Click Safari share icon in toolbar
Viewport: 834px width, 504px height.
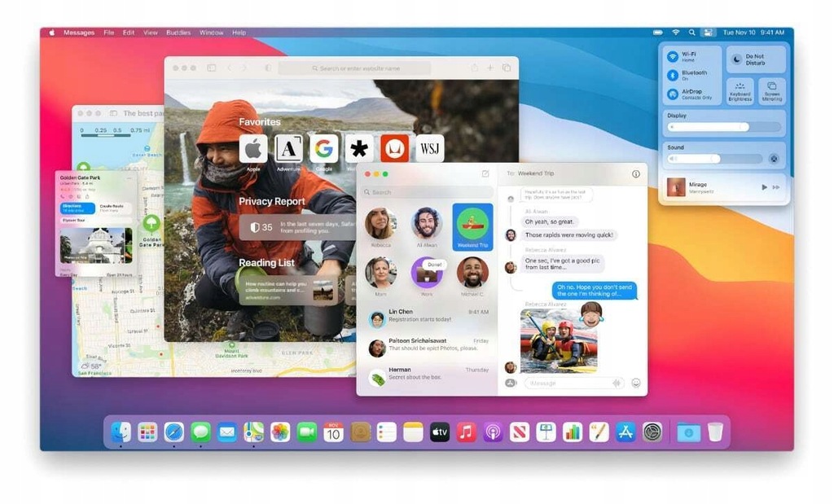point(475,68)
